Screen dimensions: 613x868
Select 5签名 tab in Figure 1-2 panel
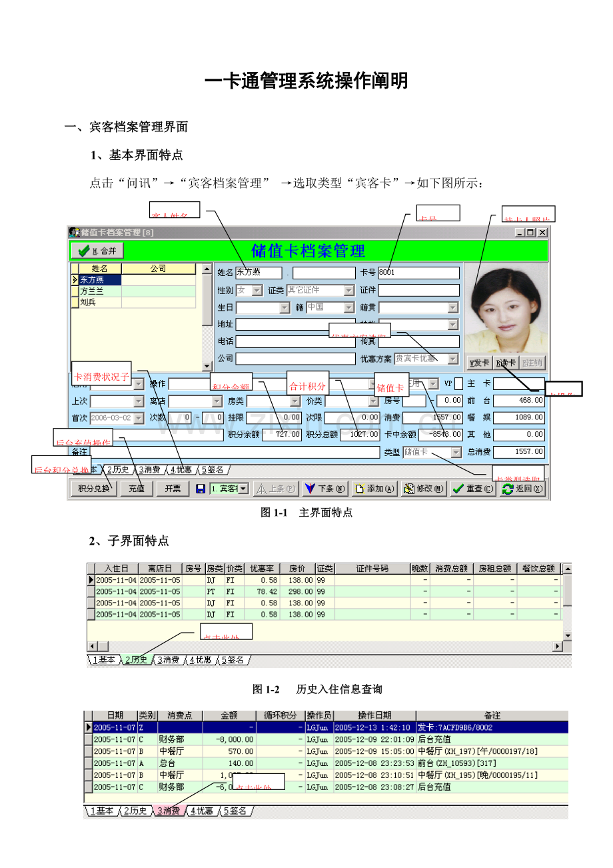tap(233, 660)
